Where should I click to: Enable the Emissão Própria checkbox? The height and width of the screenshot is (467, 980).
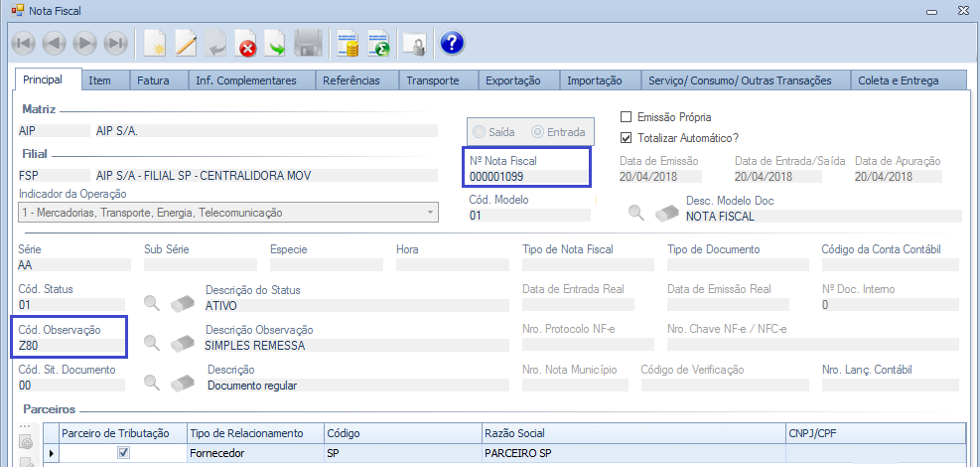click(x=626, y=117)
